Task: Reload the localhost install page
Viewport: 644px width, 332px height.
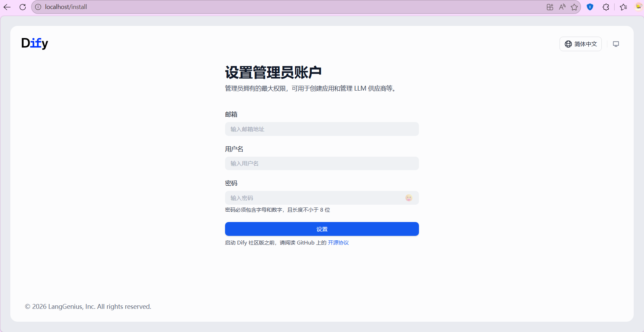Action: click(23, 7)
